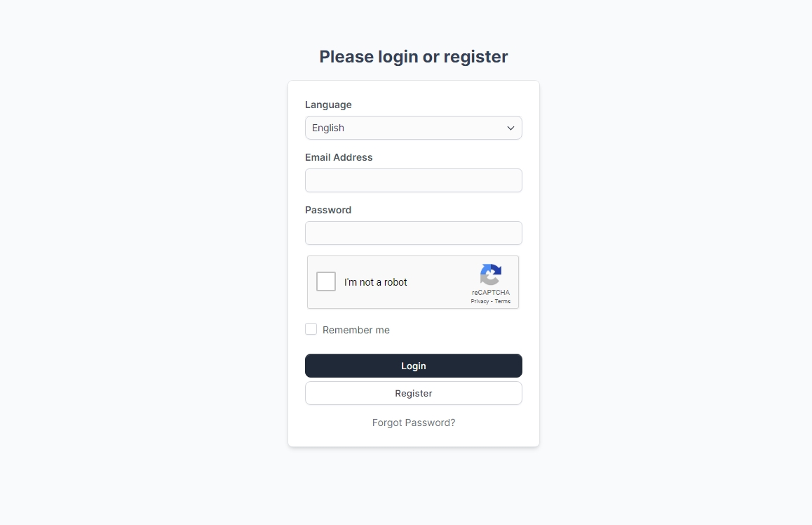The width and height of the screenshot is (812, 525).
Task: Select the word "English" in Language selector
Action: point(328,128)
